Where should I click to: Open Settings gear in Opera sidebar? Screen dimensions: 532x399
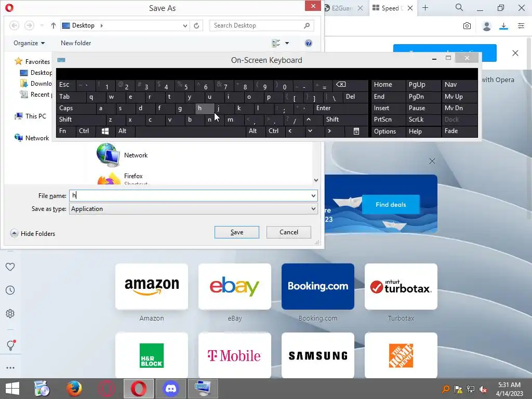pos(10,313)
